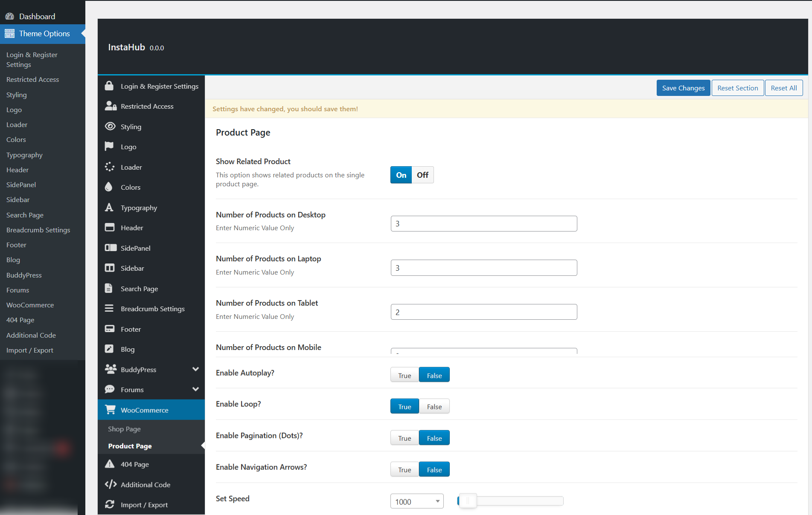Click the refresh arrows icon for Import / Export
The image size is (812, 515).
[x=110, y=504]
